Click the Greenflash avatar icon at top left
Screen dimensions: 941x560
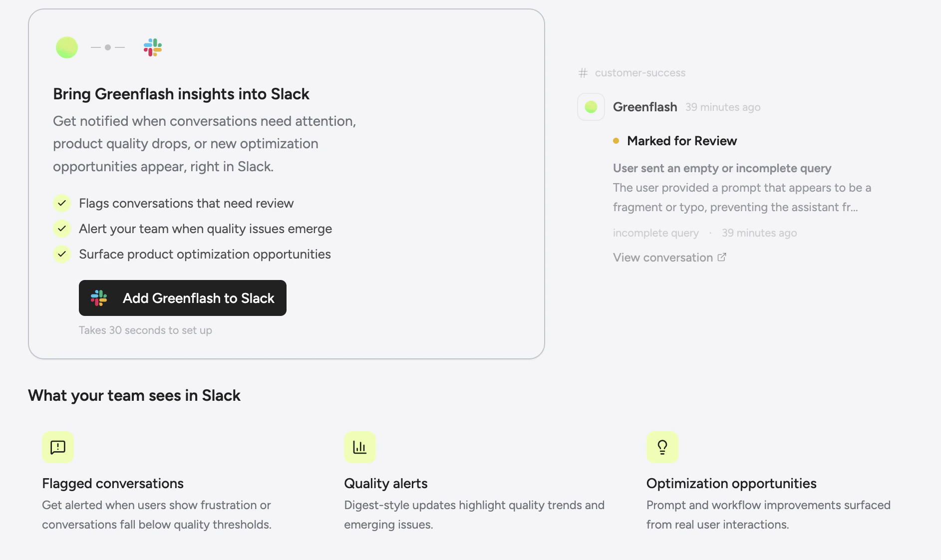coord(66,47)
